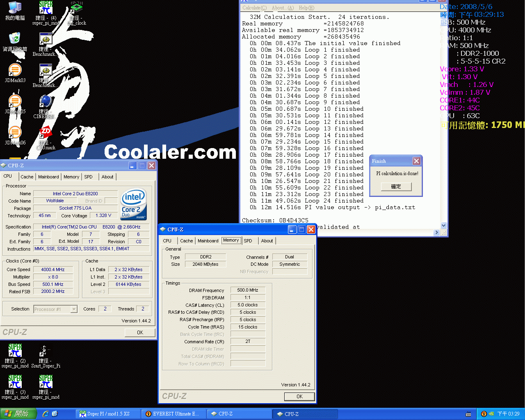
Task: Click the Rated FSB value '2000.2 MHz'
Action: 53,291
